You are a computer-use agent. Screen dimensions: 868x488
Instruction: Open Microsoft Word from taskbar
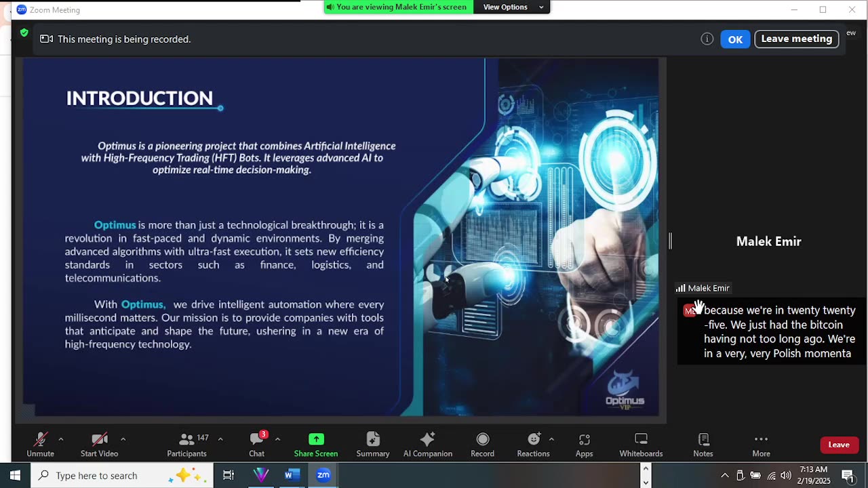(x=292, y=475)
